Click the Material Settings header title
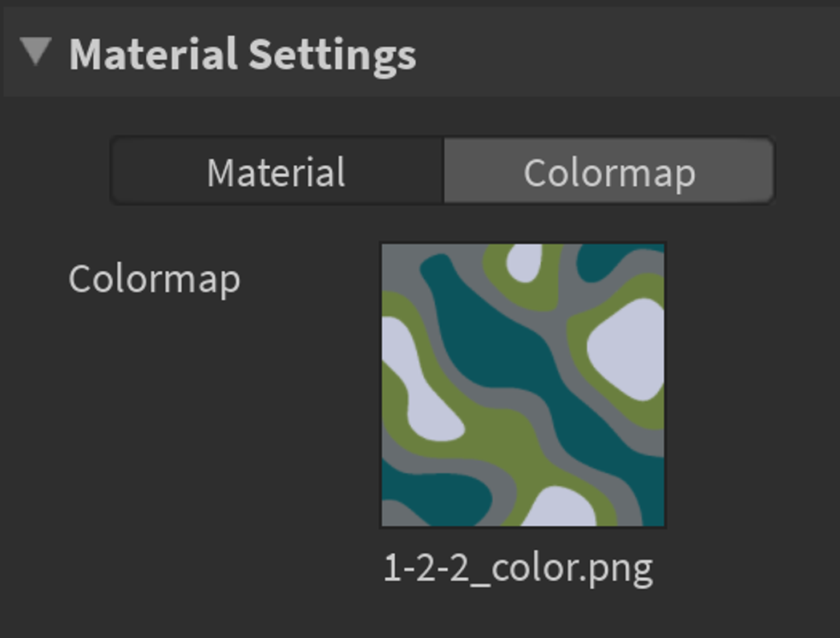 tap(243, 55)
